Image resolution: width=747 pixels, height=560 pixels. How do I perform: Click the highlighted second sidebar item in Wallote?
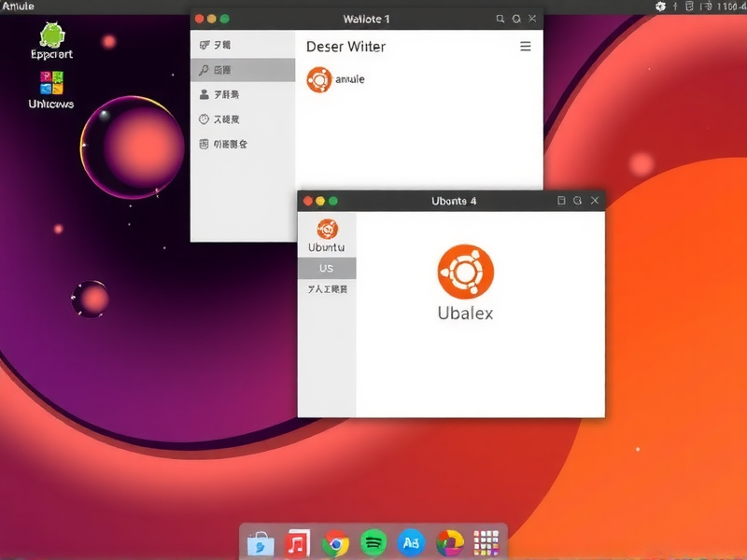click(243, 69)
